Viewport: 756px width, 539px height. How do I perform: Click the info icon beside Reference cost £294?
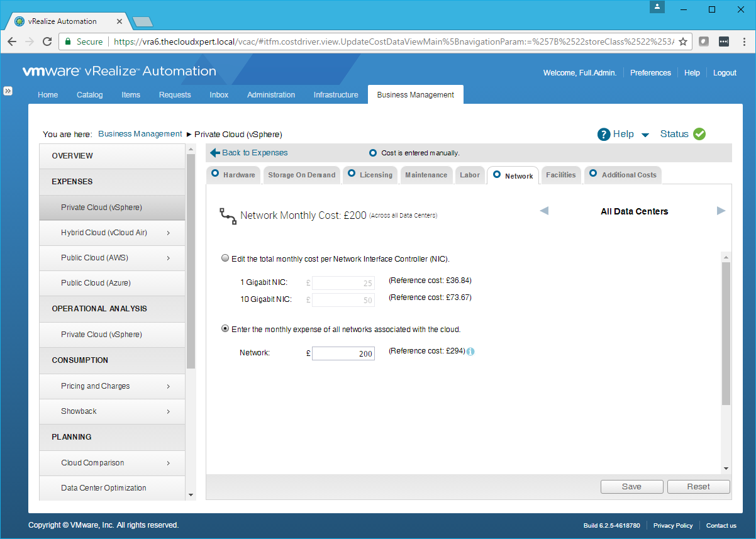pyautogui.click(x=470, y=352)
